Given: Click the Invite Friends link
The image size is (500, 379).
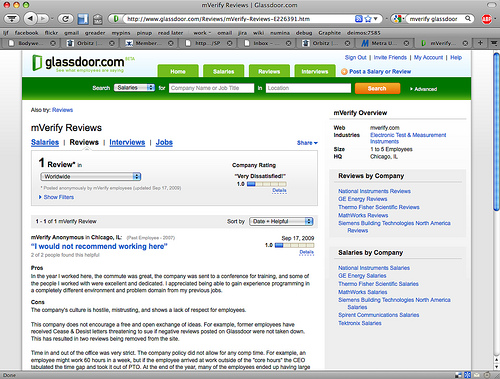Looking at the screenshot, I should (390, 57).
